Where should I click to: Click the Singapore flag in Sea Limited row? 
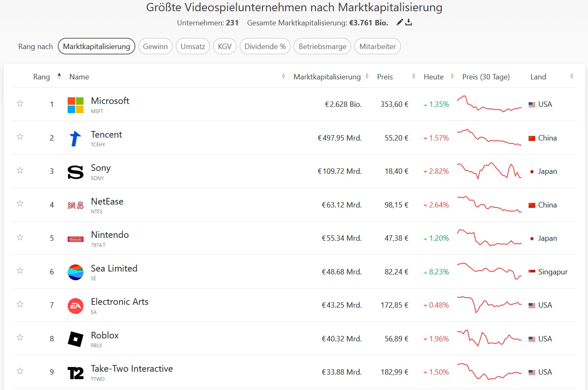click(532, 272)
